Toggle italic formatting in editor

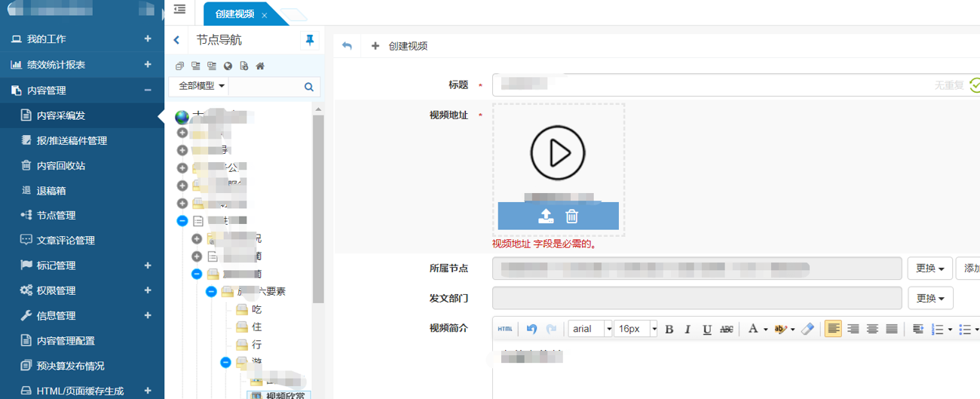pyautogui.click(x=688, y=329)
